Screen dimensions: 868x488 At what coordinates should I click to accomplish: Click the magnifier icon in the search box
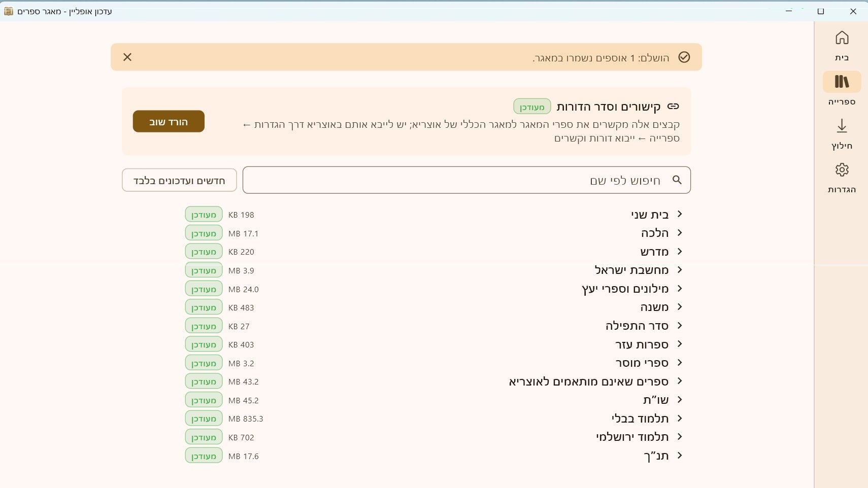pos(677,180)
